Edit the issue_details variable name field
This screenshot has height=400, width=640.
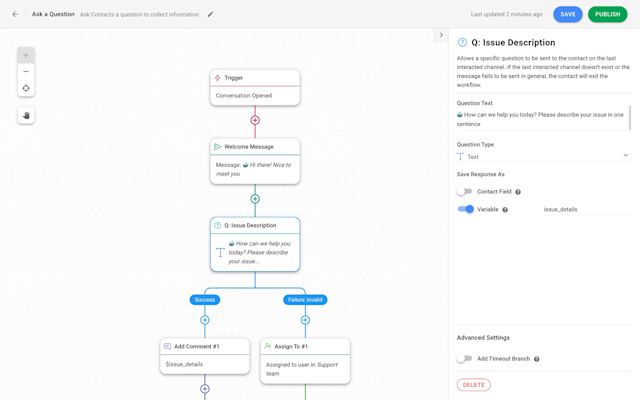coord(586,209)
